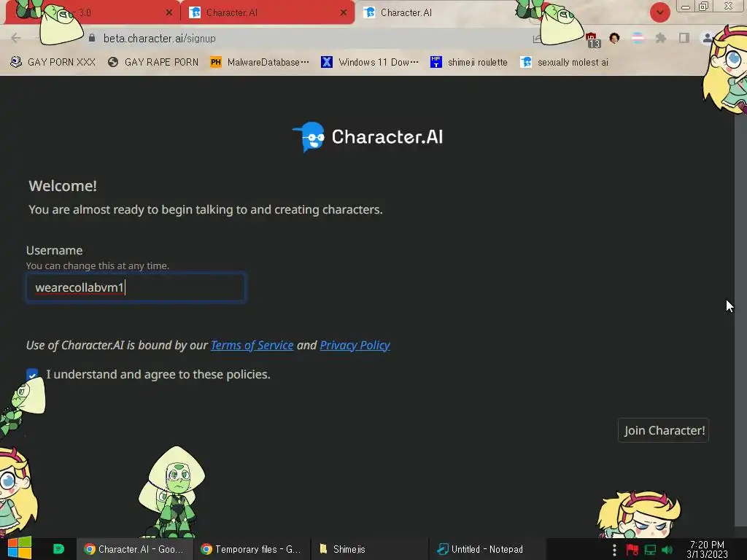Screen dimensions: 747x560
Task: Click the MalwareDatabase bookmark
Action: (260, 63)
